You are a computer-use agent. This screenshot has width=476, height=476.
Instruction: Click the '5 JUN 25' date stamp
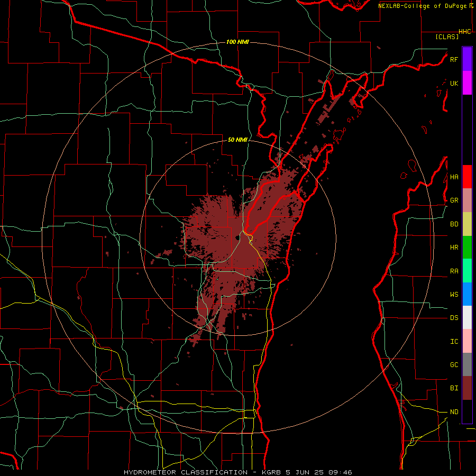(304, 472)
